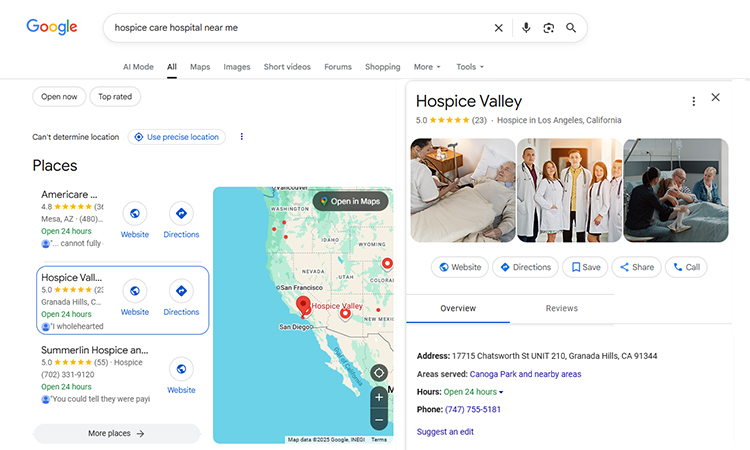
Task: Open location options three-dot menu
Action: pos(242,137)
